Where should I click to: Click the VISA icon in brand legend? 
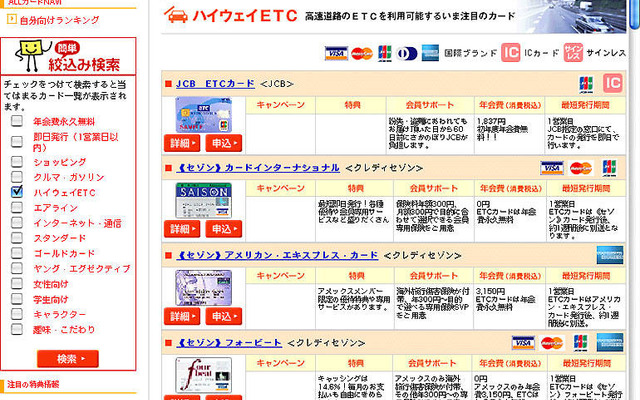click(336, 53)
